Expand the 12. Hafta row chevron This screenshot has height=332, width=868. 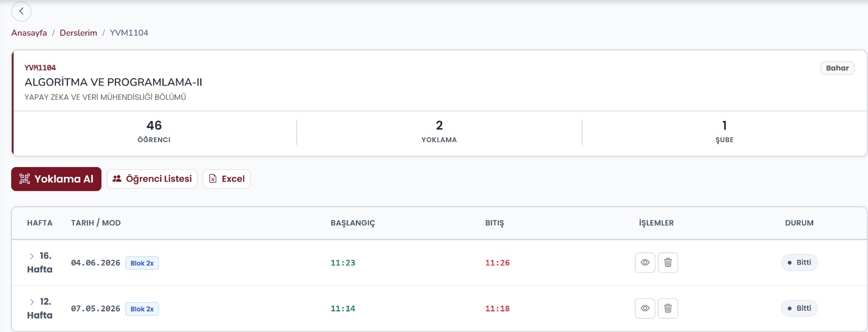coord(32,302)
